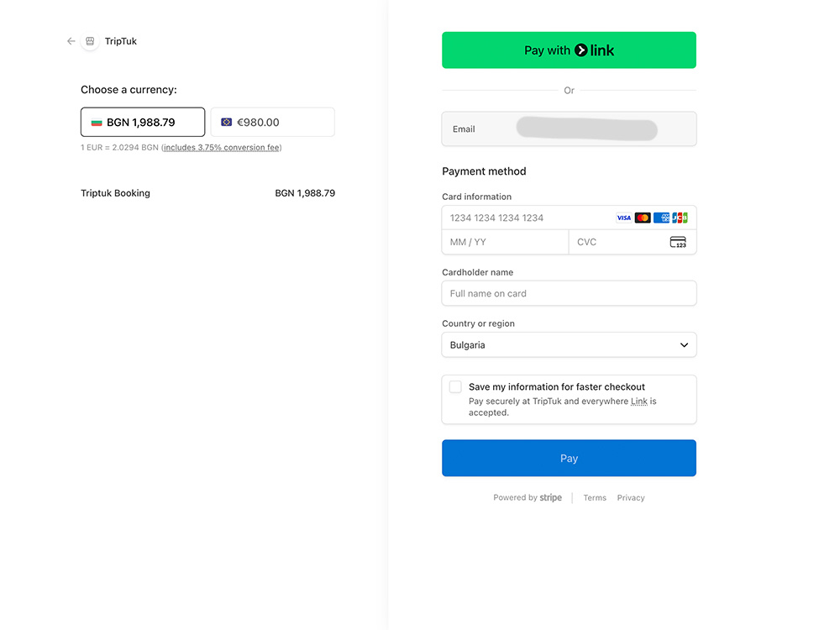Image resolution: width=840 pixels, height=630 pixels.
Task: Click the CVC card hint icon
Action: click(678, 242)
